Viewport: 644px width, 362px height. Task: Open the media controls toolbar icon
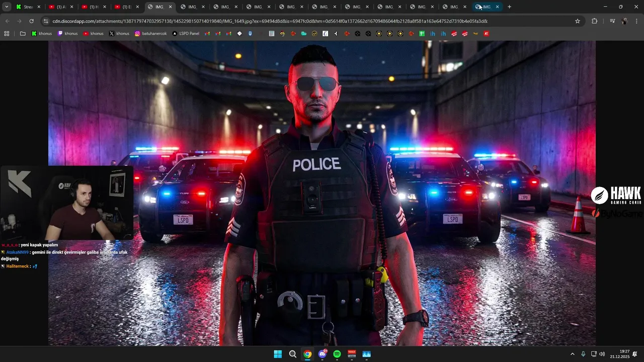point(612,21)
